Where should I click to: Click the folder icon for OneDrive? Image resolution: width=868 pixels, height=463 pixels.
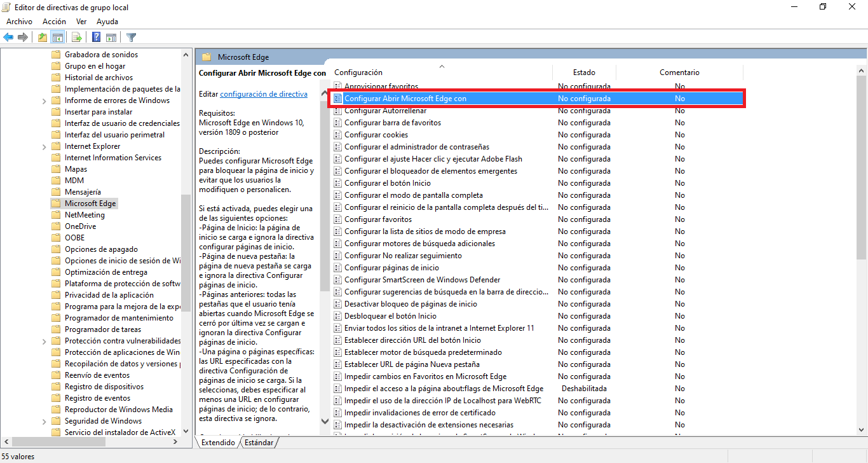click(56, 226)
